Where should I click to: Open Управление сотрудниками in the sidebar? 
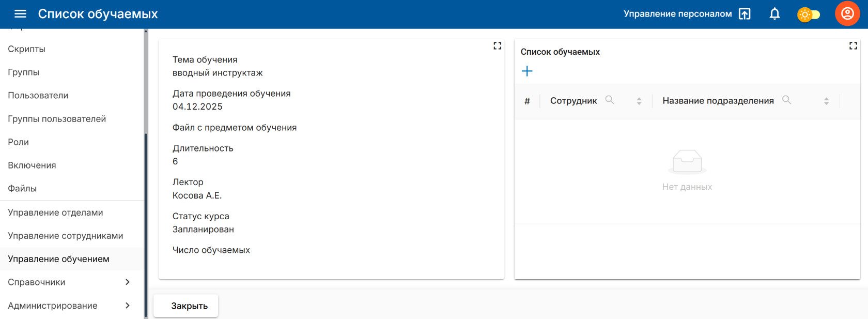point(66,236)
